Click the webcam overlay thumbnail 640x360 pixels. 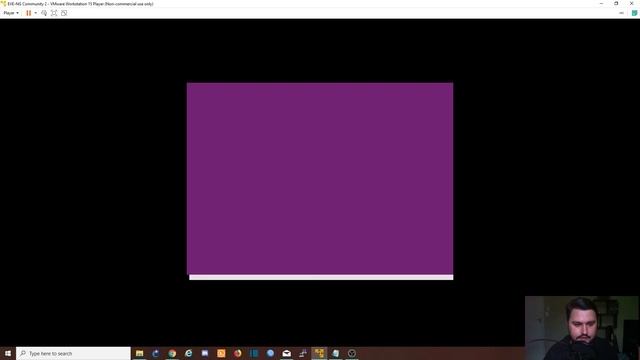[582, 328]
